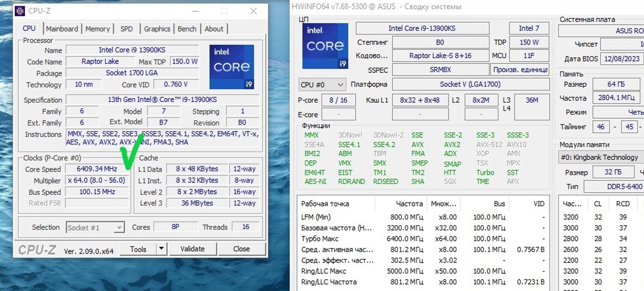644x291 pixels.
Task: Click the Technology value 10 nm
Action: [x=84, y=85]
